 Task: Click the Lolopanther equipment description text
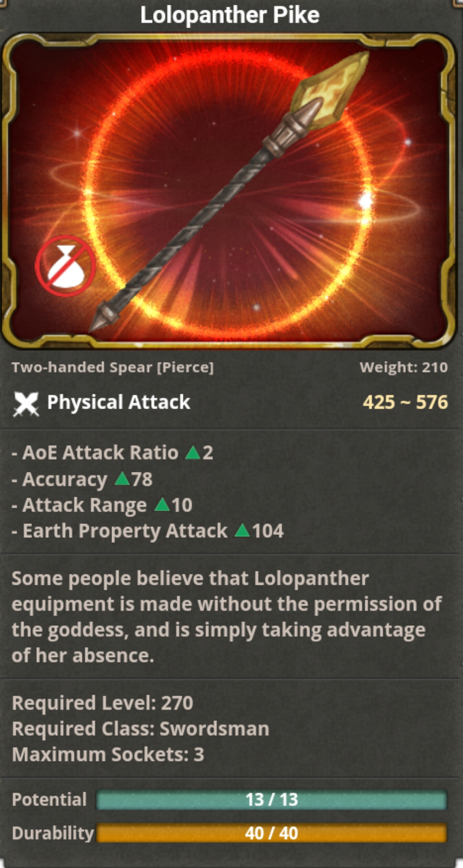point(226,617)
